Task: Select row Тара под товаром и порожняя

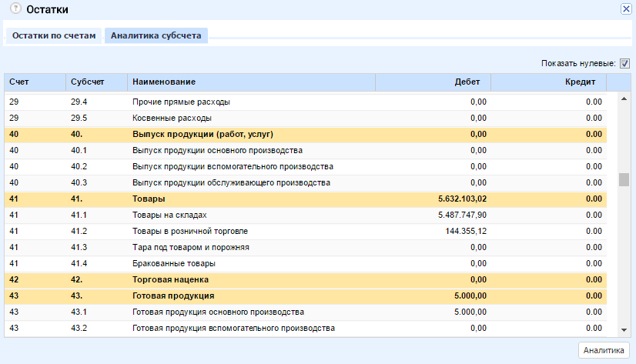Action: (306, 248)
